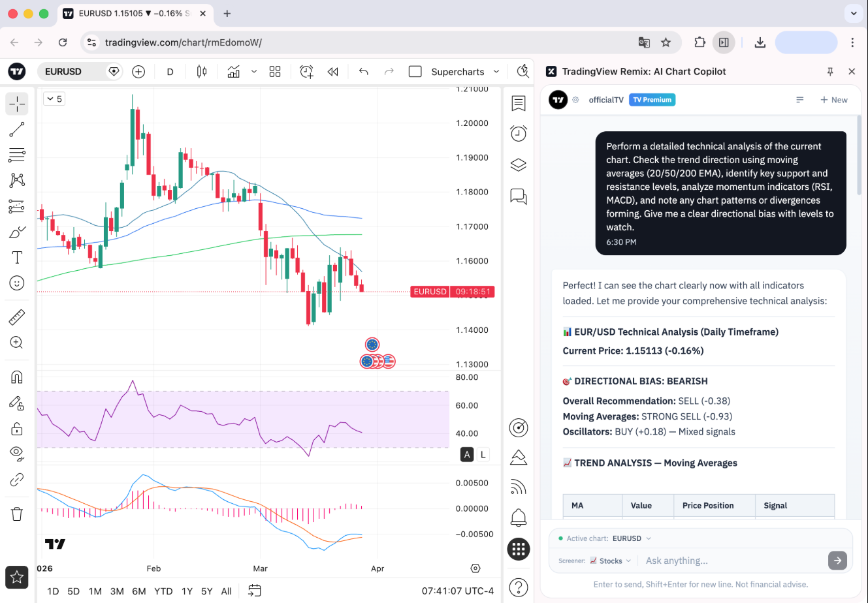Image resolution: width=868 pixels, height=603 pixels.
Task: Send the copilot message arrow button
Action: click(837, 560)
